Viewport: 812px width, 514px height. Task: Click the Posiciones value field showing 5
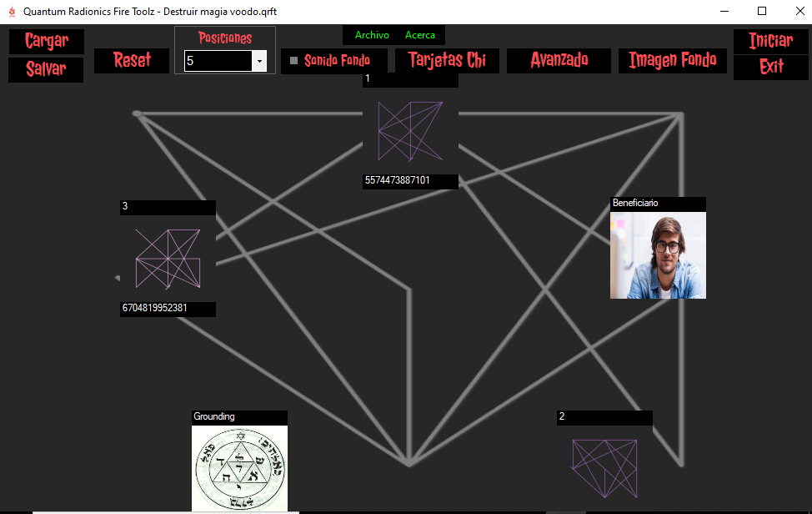pyautogui.click(x=218, y=61)
